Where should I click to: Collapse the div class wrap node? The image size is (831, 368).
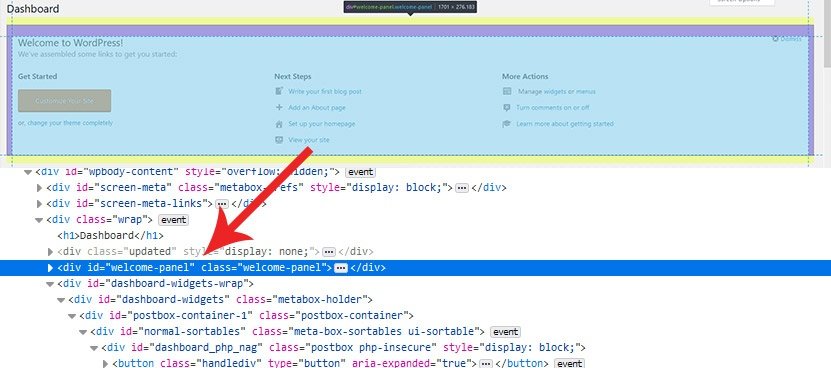click(x=39, y=220)
